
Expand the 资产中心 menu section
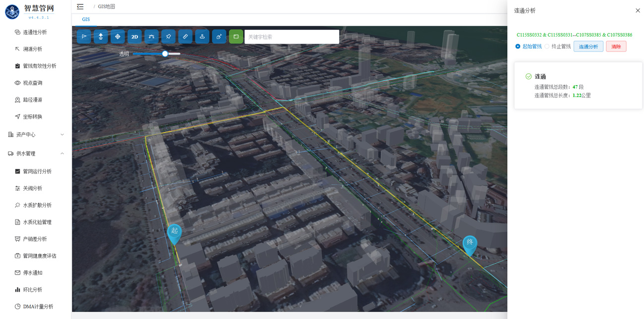[x=36, y=134]
